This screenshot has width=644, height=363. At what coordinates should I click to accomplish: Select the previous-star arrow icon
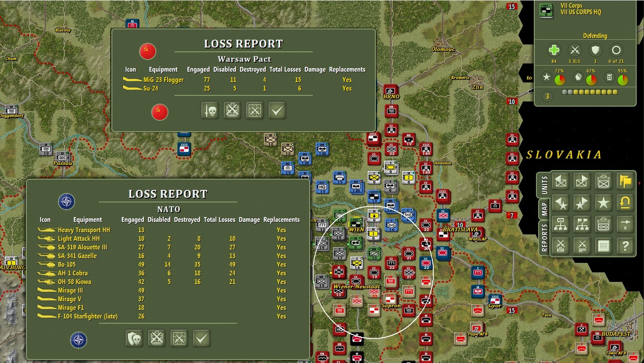(561, 203)
